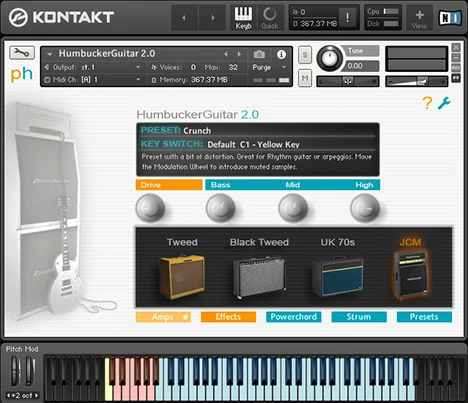Switch to the Effects tab
This screenshot has height=403, width=468.
[228, 317]
